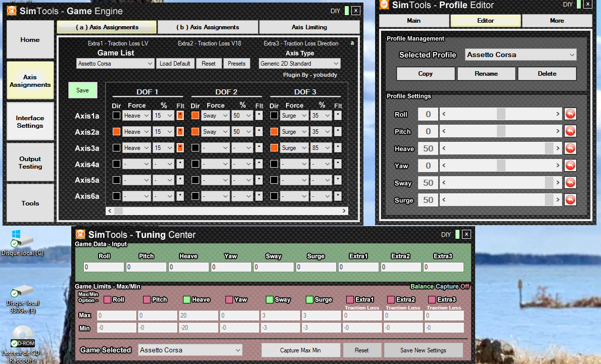Click the green DIY indicator in Tuning Center
Viewport: 601px width, 364px height.
[457, 234]
